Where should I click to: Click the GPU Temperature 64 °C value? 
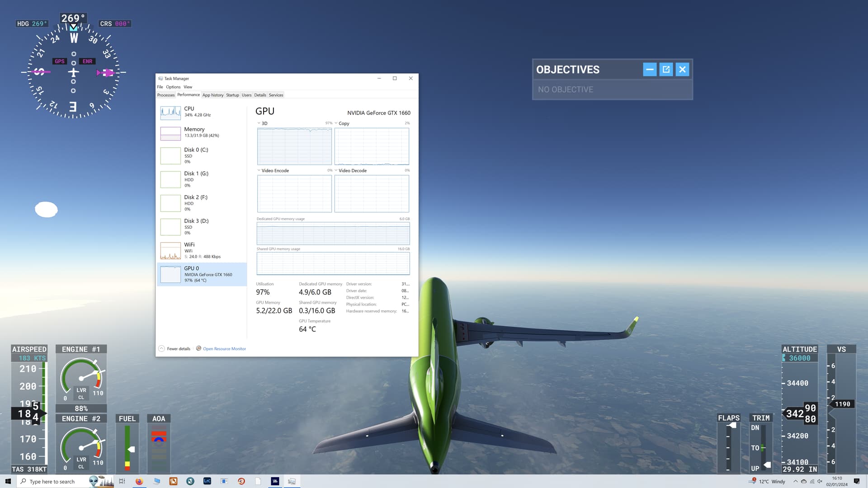coord(307,329)
